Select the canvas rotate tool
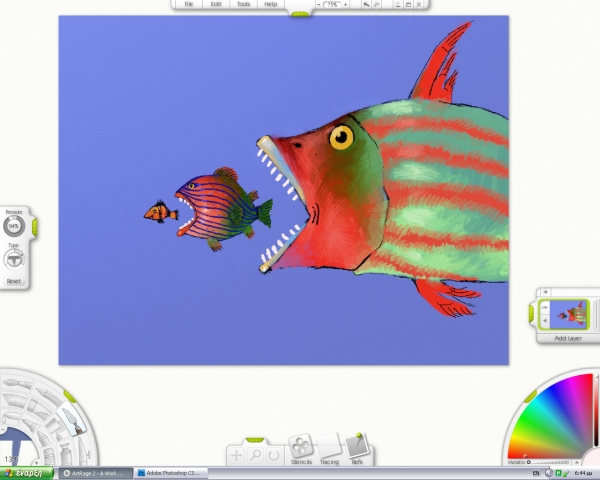Screen dimensions: 600x480 [274, 456]
